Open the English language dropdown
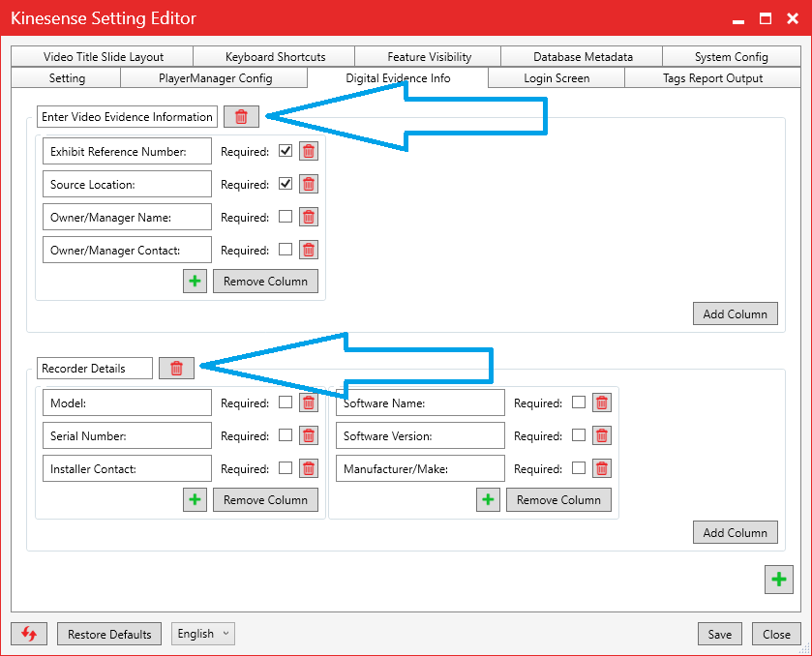The width and height of the screenshot is (812, 656). tap(203, 634)
